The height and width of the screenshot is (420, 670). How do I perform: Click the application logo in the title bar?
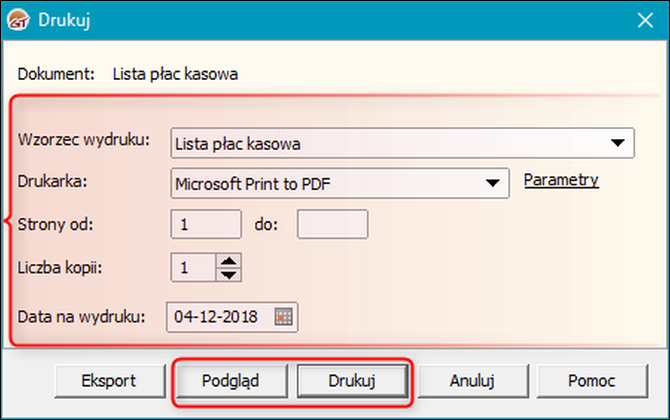[x=18, y=19]
